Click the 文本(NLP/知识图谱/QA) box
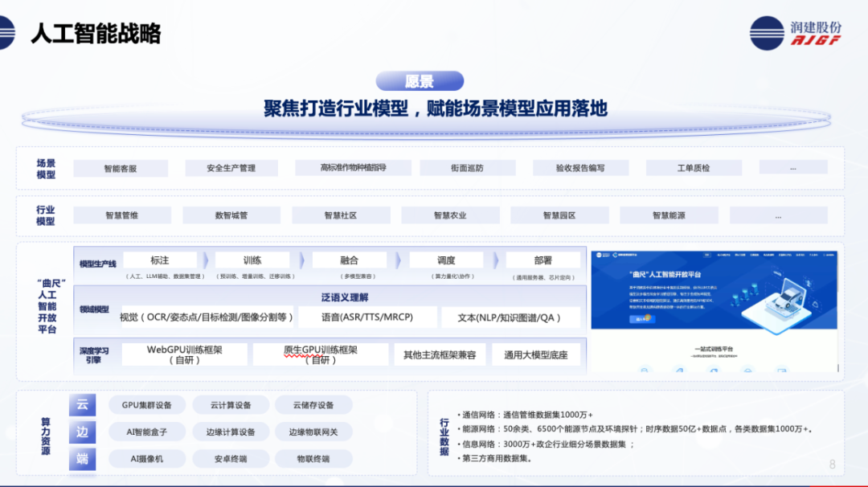 point(510,317)
